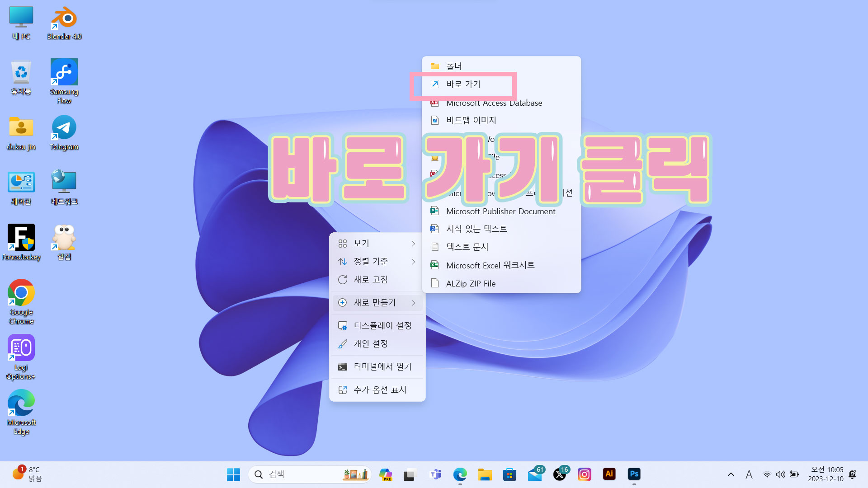
Task: Show hidden system tray icons chevron
Action: 731,474
